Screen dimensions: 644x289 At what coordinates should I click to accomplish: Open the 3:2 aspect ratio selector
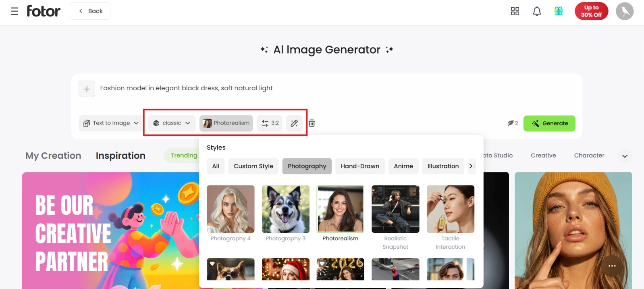270,123
